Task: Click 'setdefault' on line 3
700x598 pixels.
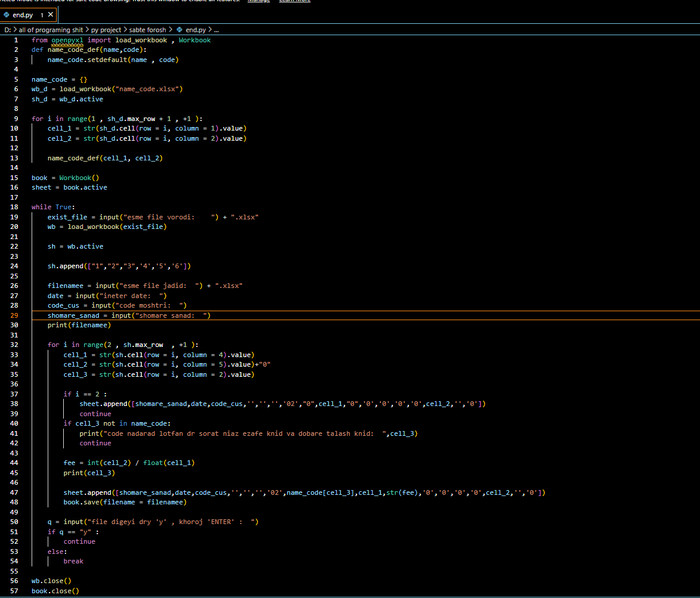Action: (107, 60)
